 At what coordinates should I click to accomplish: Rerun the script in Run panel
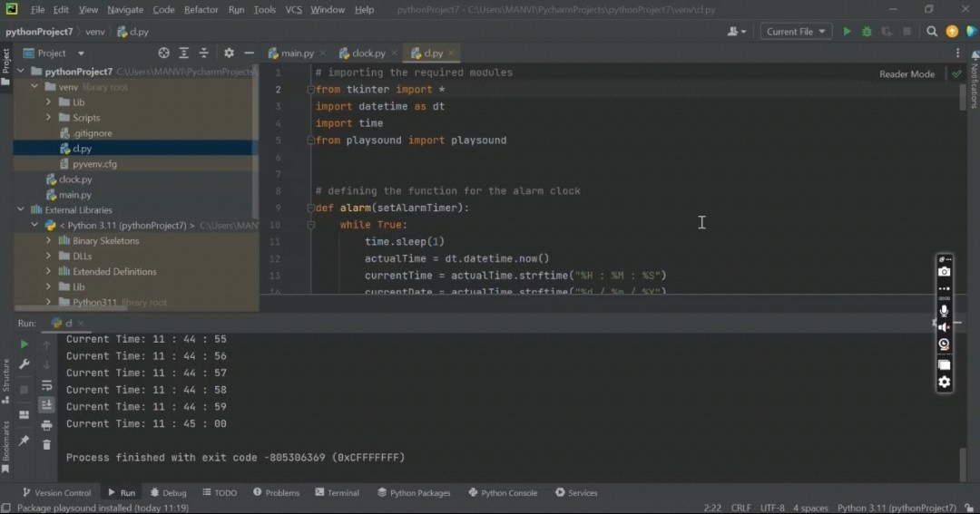(x=24, y=344)
